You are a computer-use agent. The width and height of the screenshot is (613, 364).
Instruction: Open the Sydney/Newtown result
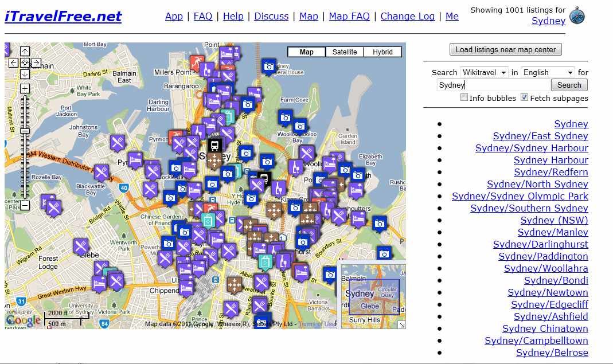coord(548,293)
